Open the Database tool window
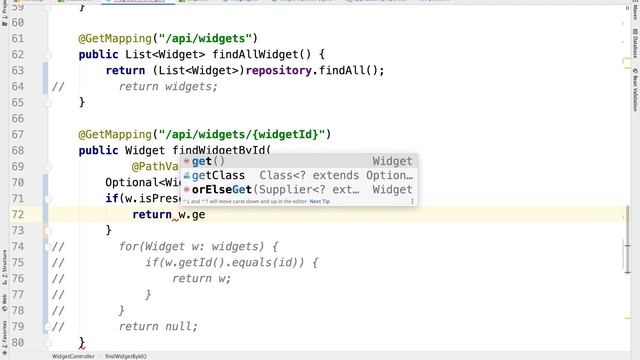The height and width of the screenshot is (360, 640). point(635,43)
